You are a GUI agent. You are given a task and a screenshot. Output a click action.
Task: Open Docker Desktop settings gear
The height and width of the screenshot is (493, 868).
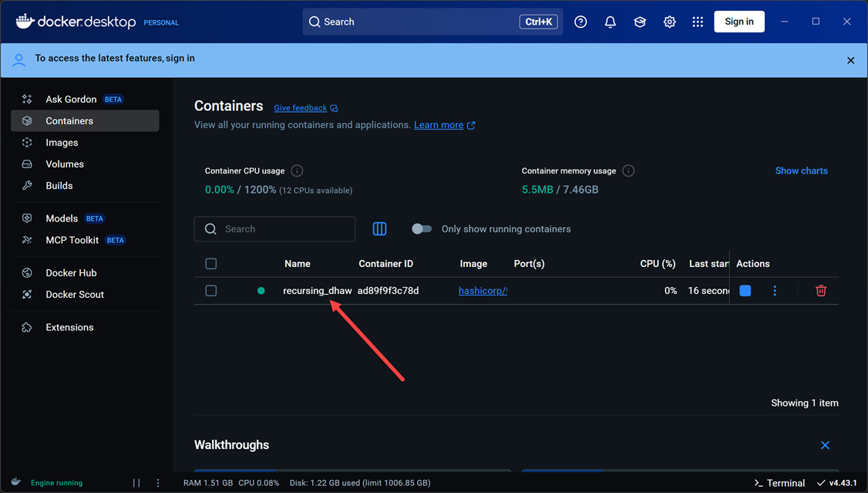(x=670, y=22)
